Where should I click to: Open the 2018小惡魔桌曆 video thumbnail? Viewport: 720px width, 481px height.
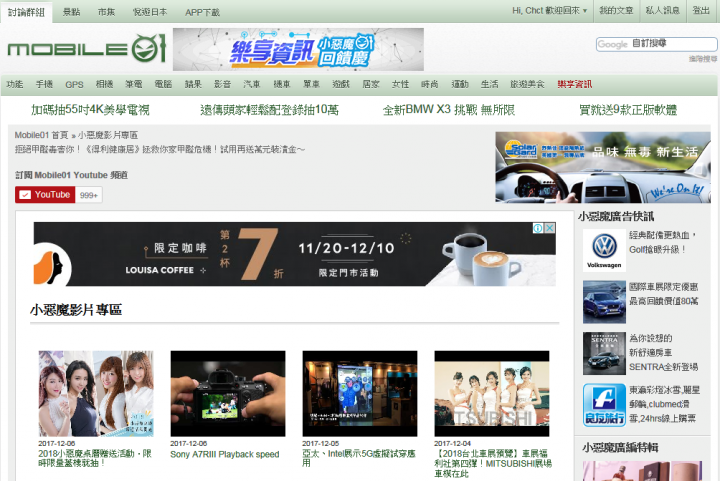pyautogui.click(x=96, y=393)
